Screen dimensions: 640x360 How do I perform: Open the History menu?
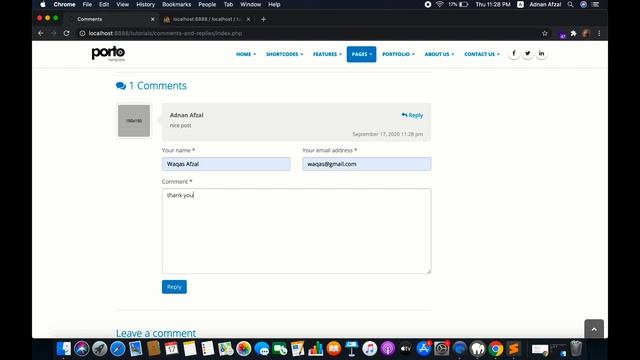click(145, 4)
